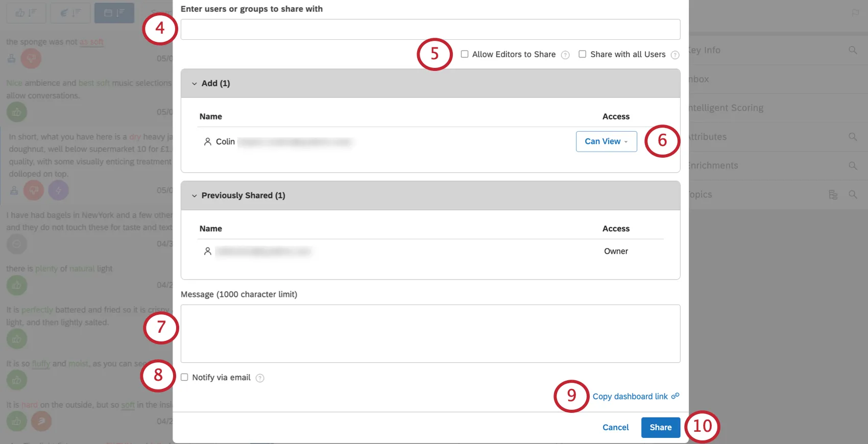The image size is (868, 444).
Task: Collapse the Add (1) section
Action: coord(195,84)
